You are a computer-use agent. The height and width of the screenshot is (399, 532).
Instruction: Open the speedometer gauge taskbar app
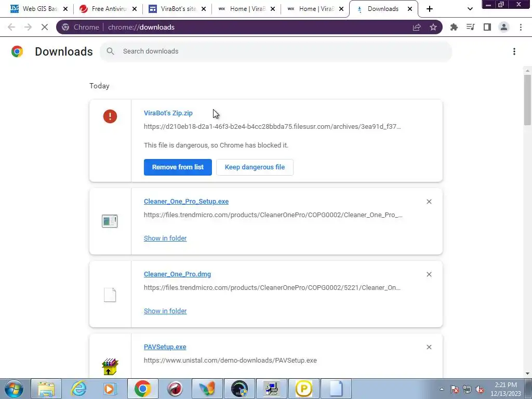[239, 389]
